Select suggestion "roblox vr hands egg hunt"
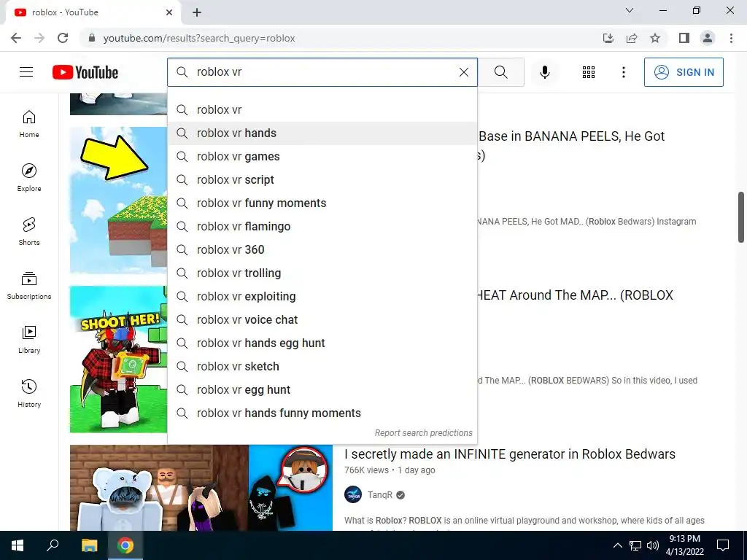The width and height of the screenshot is (747, 560). click(322, 343)
